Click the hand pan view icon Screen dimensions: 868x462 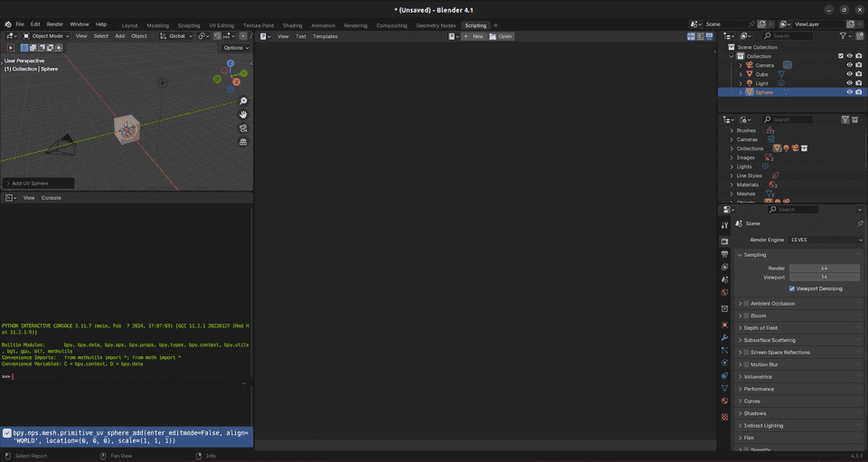(x=243, y=115)
